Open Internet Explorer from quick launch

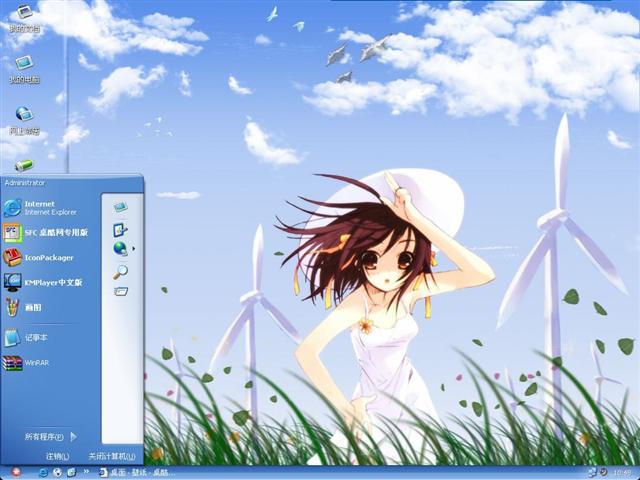pyautogui.click(x=43, y=472)
